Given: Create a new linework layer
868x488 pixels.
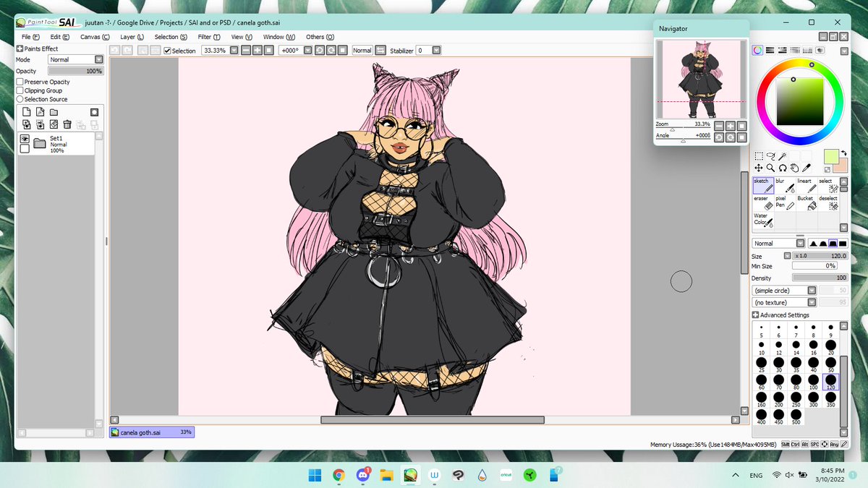Looking at the screenshot, I should tap(41, 112).
